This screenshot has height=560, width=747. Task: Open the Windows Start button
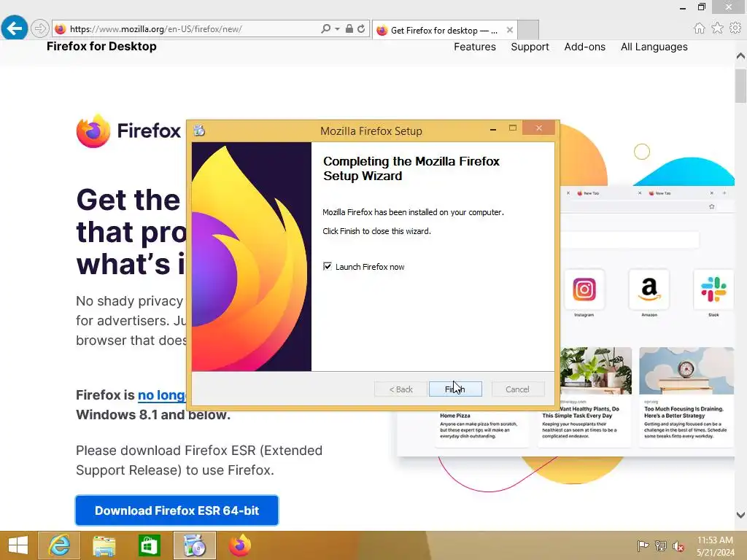(x=18, y=545)
